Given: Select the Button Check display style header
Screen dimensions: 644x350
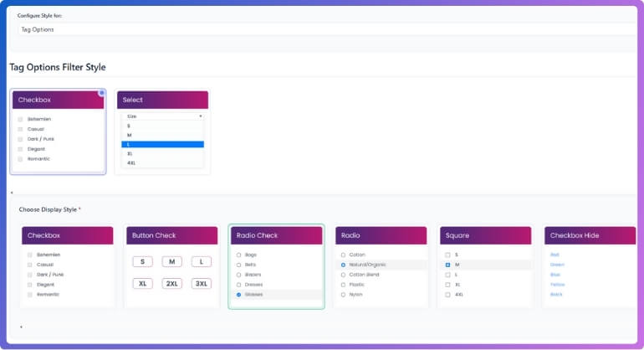Looking at the screenshot, I should (x=171, y=236).
